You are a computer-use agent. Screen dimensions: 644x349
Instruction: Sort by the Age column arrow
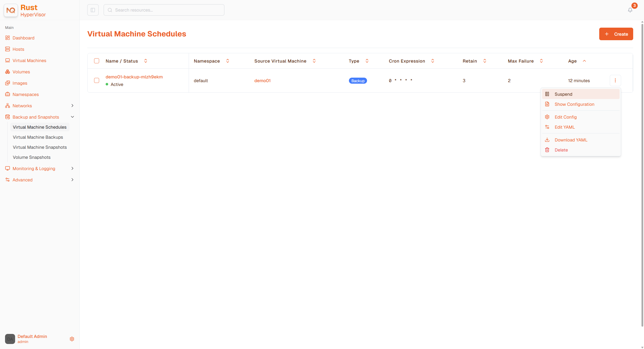pos(584,61)
